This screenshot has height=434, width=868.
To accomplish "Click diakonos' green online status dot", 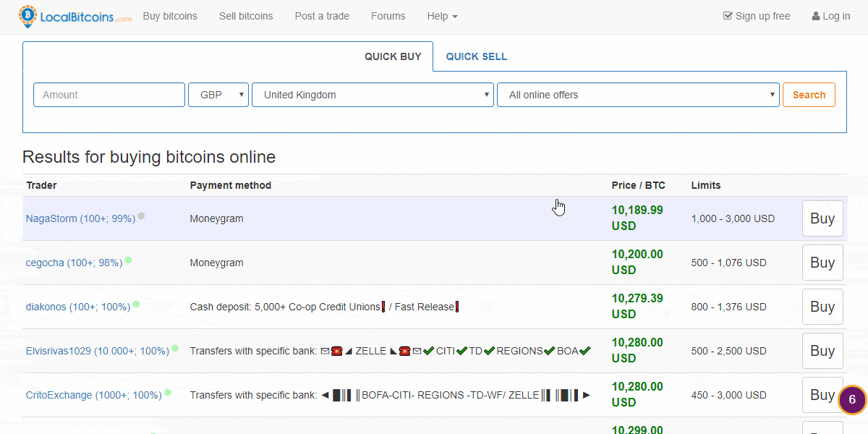I will click(x=136, y=304).
